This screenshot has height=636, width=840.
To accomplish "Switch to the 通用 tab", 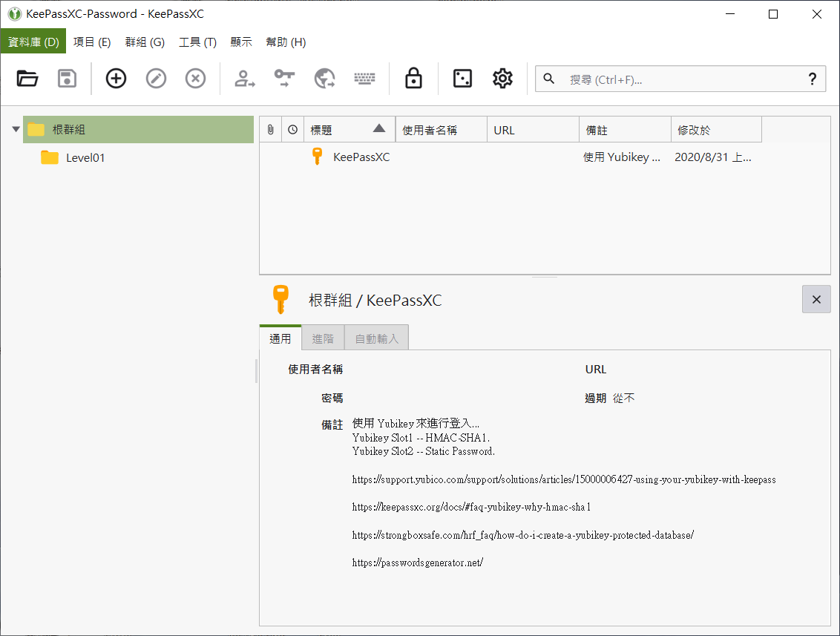I will [x=280, y=338].
